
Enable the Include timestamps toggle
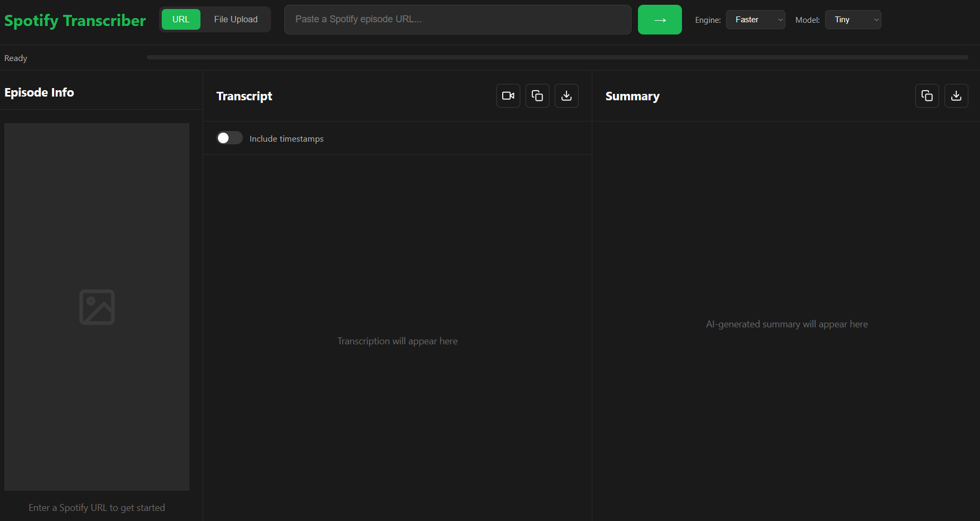[229, 137]
